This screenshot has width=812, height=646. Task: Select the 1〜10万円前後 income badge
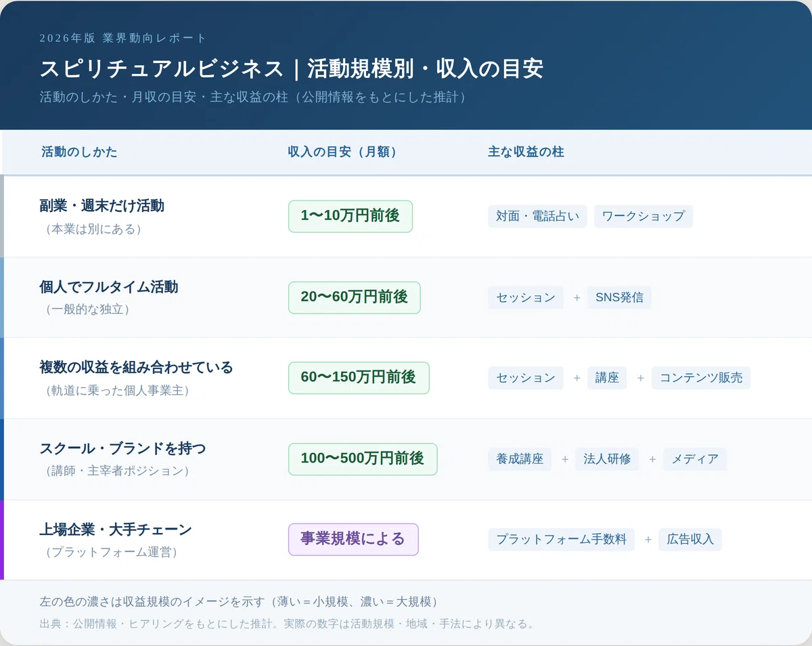pyautogui.click(x=351, y=216)
